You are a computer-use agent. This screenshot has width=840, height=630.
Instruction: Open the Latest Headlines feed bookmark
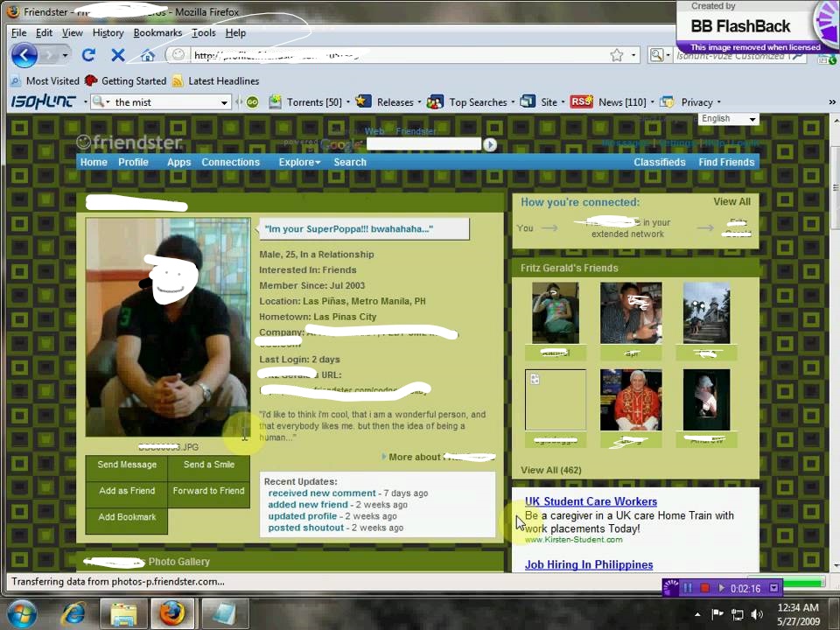click(216, 80)
